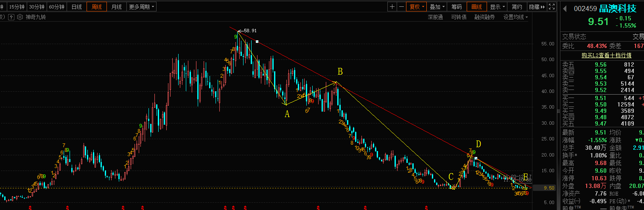This screenshot has height=210, width=644.
Task: Open the 可转债 link
Action: (x=459, y=17)
